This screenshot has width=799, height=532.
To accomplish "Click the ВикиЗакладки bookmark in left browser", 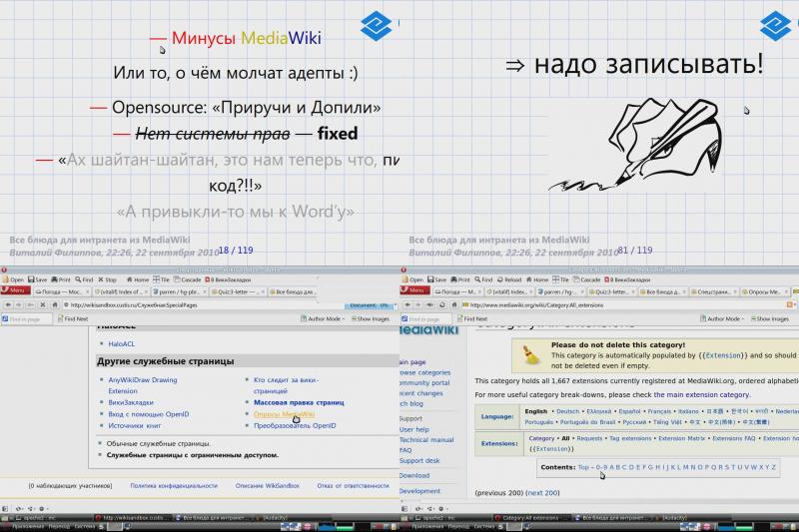I will point(228,279).
